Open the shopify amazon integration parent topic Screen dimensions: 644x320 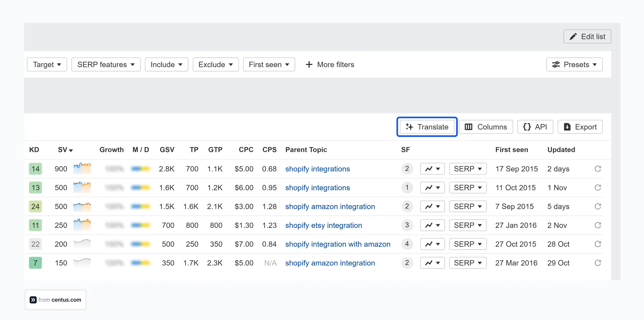point(330,206)
